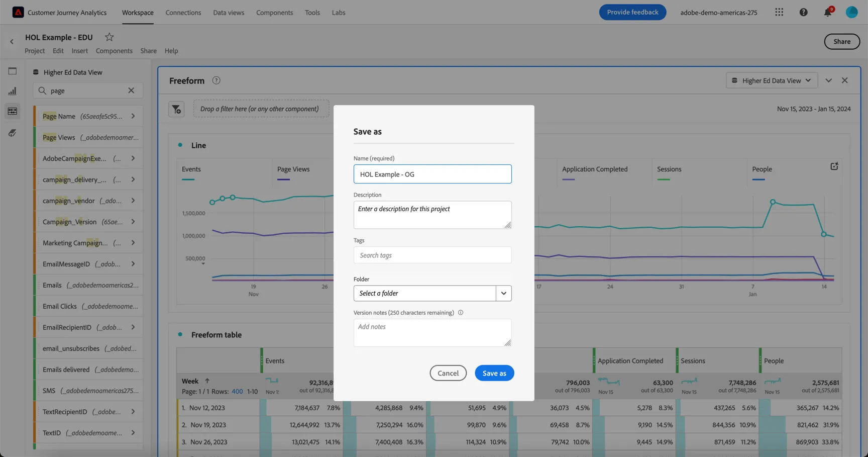868x457 pixels.
Task: Click the 400 rows link
Action: tap(237, 392)
